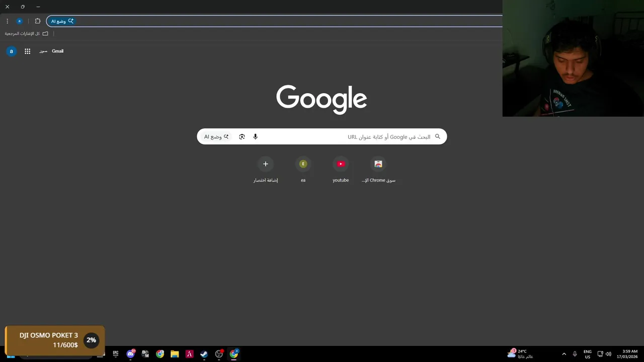Start voice search with the microphone
This screenshot has height=362, width=644.
[255, 137]
